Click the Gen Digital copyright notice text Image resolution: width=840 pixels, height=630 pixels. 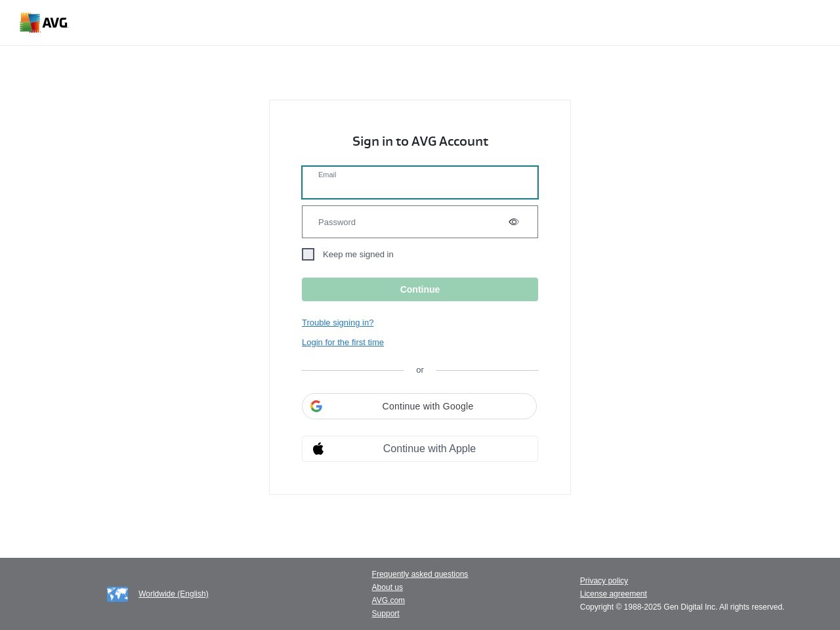coord(682,607)
